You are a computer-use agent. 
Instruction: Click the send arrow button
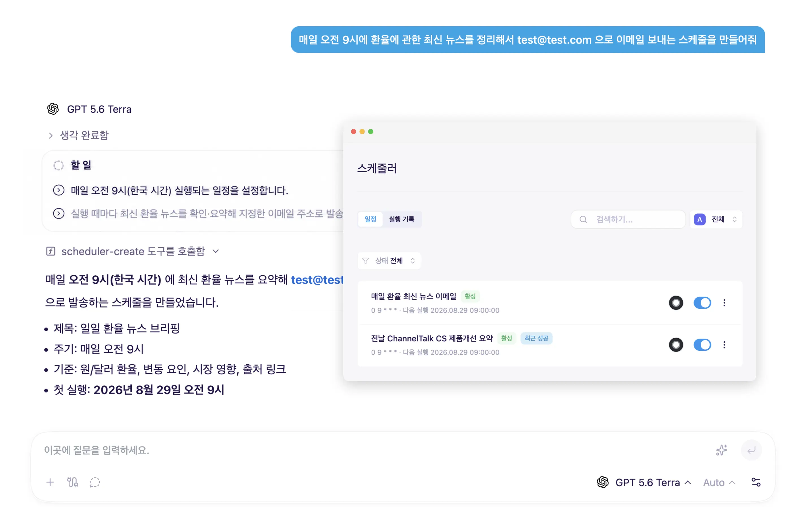click(751, 450)
